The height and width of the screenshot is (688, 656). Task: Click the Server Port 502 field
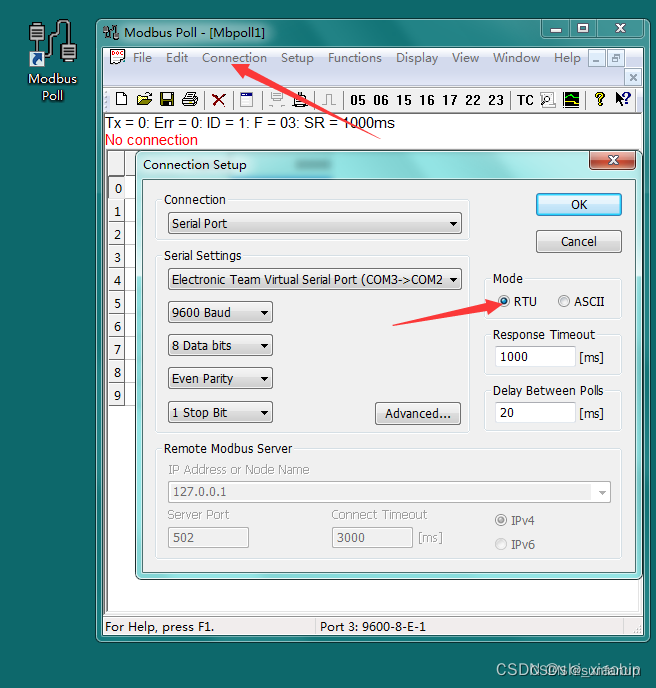click(208, 538)
